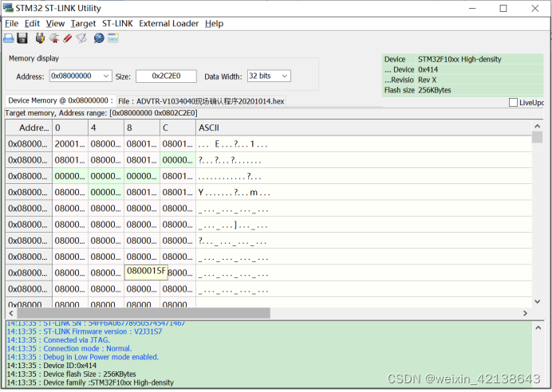Click the column header labeled C
552x392 pixels.
(x=178, y=127)
